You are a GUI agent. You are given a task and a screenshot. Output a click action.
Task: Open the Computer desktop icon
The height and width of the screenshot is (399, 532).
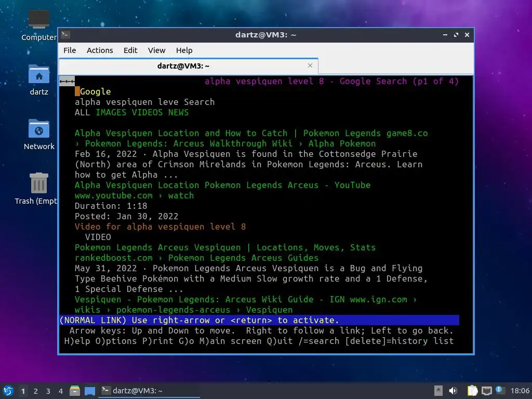point(38,25)
